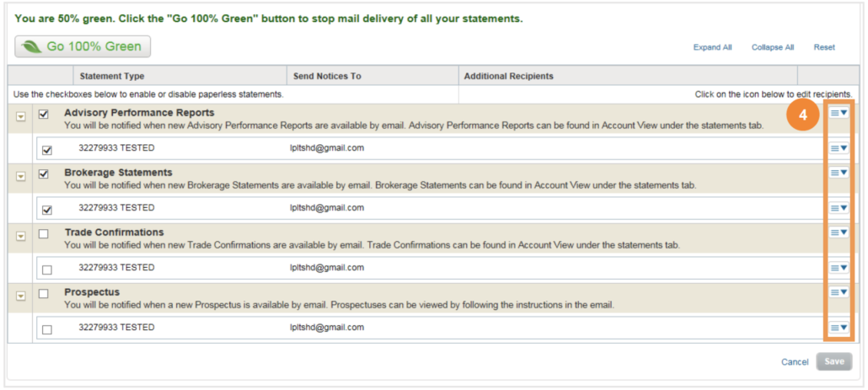
Task: Open edit-recipients icon for Trade Confirmations header
Action: [x=839, y=232]
